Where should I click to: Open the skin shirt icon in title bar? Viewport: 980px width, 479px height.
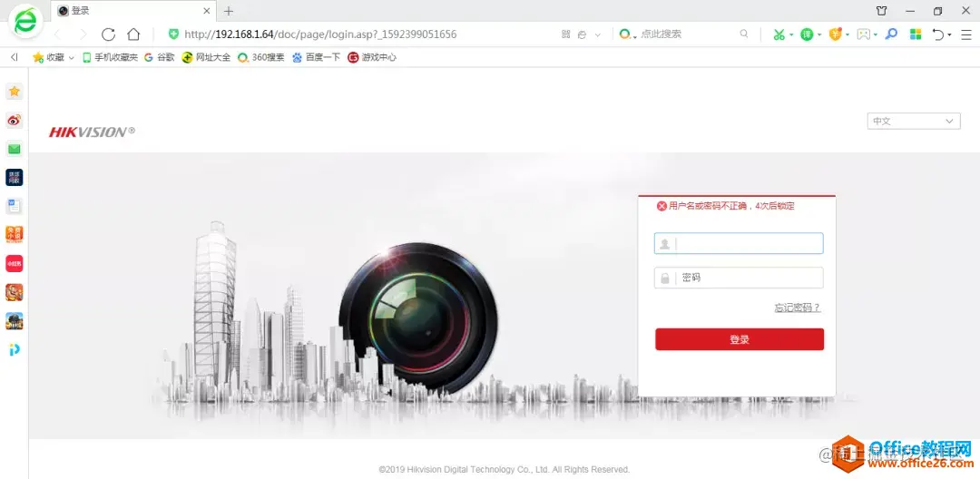tap(881, 11)
